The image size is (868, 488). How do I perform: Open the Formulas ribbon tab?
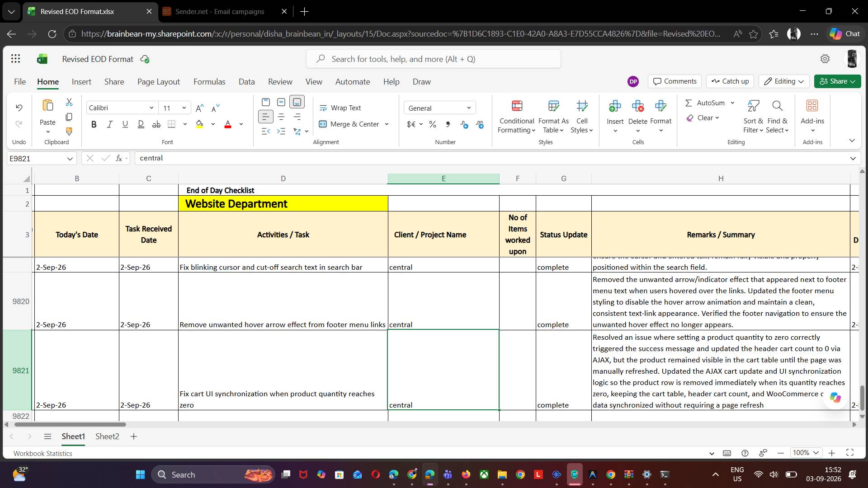pyautogui.click(x=209, y=82)
